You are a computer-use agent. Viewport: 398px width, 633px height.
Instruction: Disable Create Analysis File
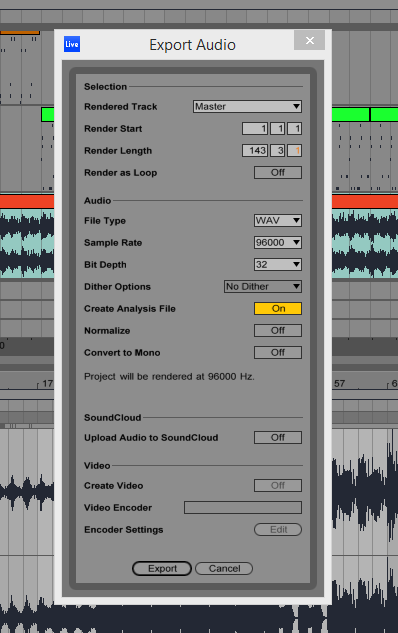coord(278,308)
